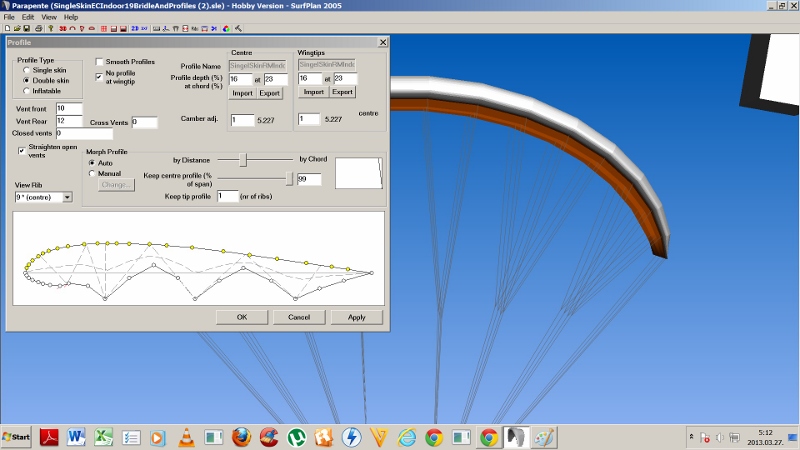Open VLC media player from taskbar
The width and height of the screenshot is (800, 450).
[x=185, y=437]
